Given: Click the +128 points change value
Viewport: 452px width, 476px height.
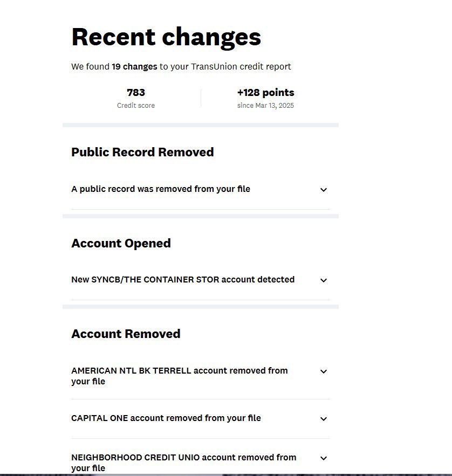Looking at the screenshot, I should tap(265, 93).
